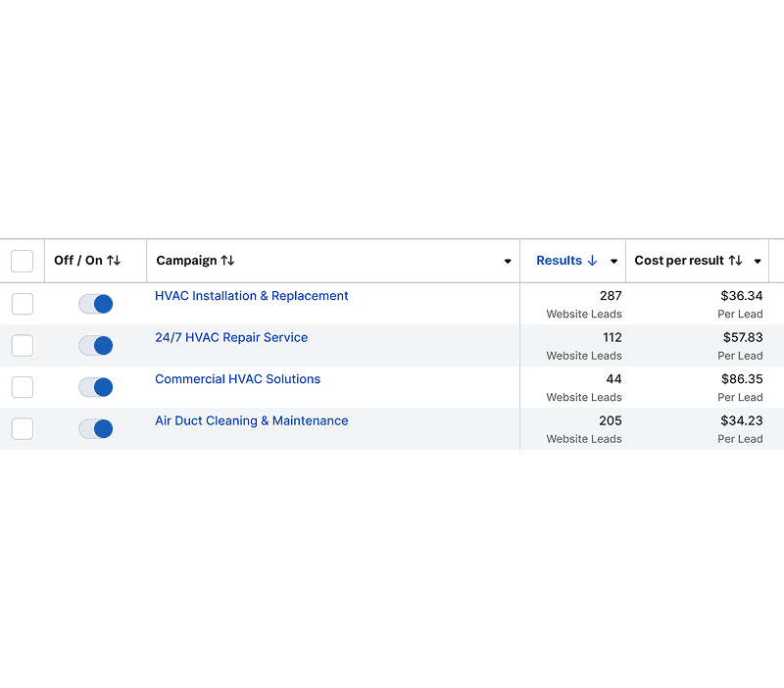The width and height of the screenshot is (784, 688).
Task: Click the $86.35 cost value
Action: pyautogui.click(x=742, y=379)
